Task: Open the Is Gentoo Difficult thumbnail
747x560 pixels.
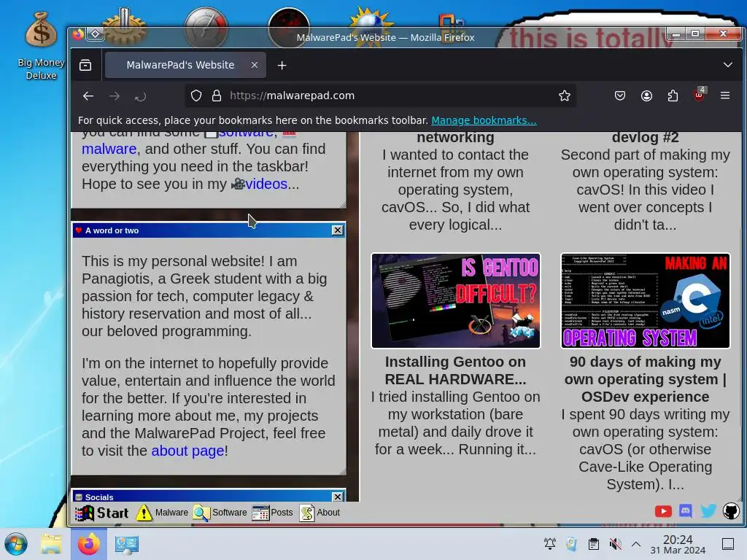Action: pos(455,301)
